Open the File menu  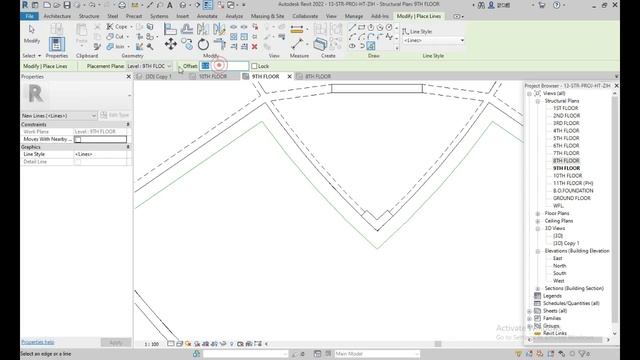pos(29,16)
